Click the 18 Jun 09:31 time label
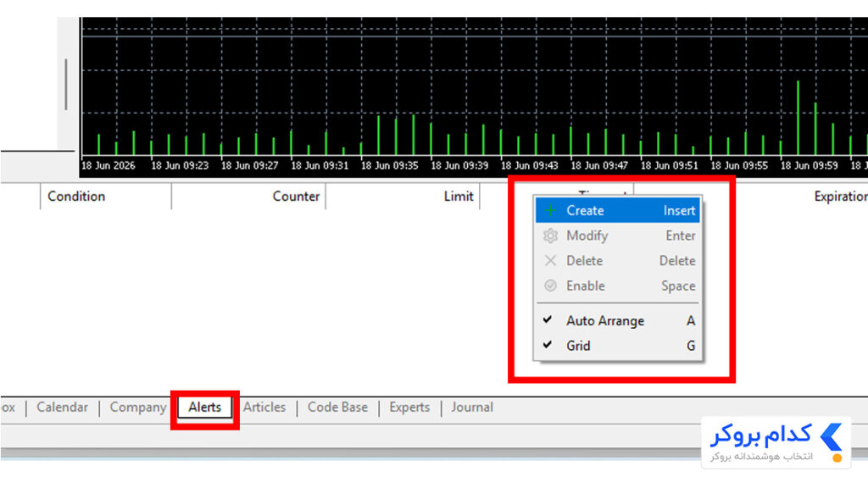Viewport: 868px width, 488px height. tap(320, 165)
